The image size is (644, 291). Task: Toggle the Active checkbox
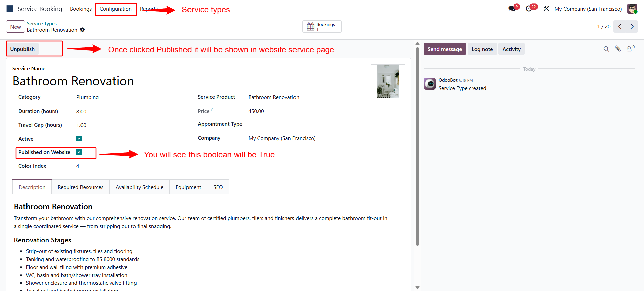point(79,139)
